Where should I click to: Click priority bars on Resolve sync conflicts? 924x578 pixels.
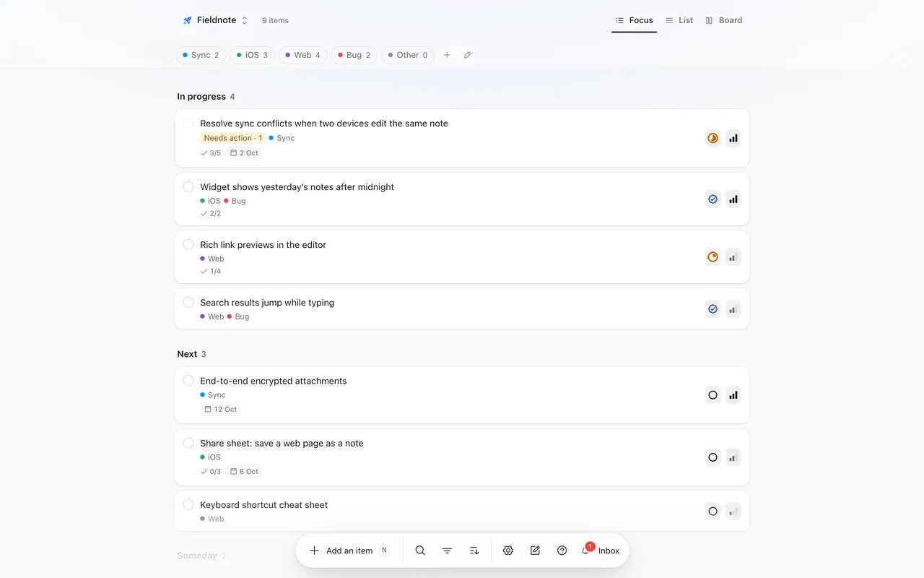(733, 138)
